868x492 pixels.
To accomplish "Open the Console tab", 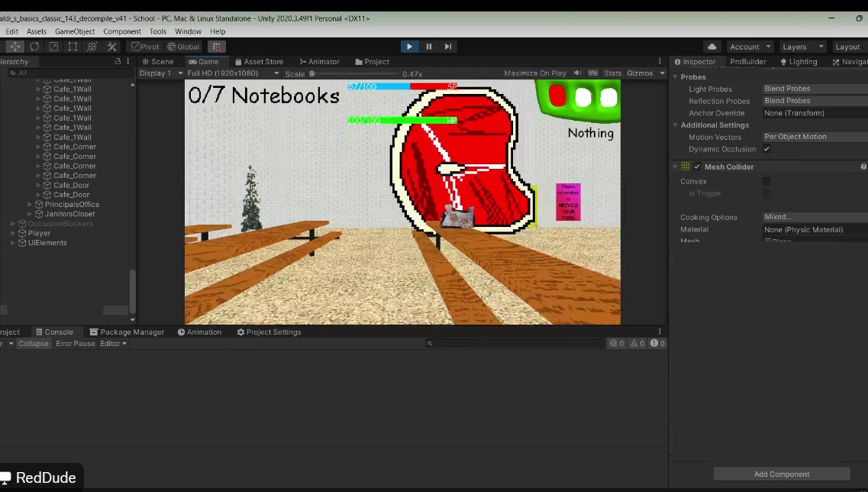I will pyautogui.click(x=54, y=332).
